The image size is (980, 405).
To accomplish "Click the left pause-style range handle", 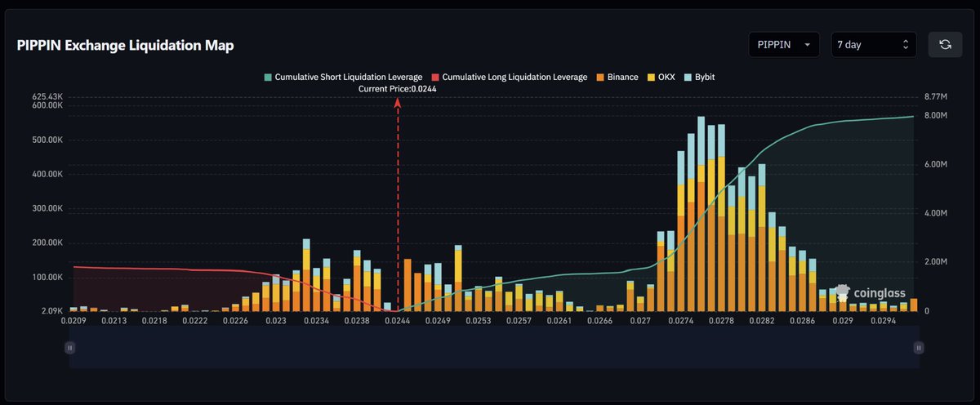I will [70, 348].
